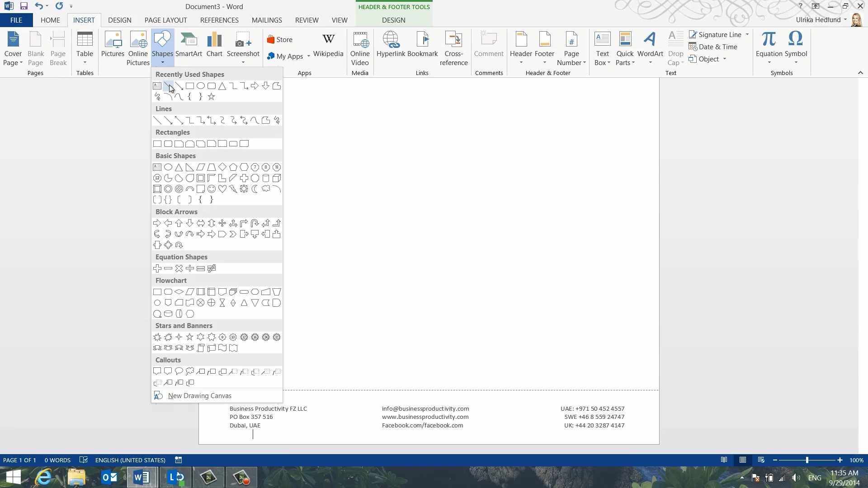Click the WordArt icon
This screenshot has width=868, height=488.
click(x=650, y=45)
